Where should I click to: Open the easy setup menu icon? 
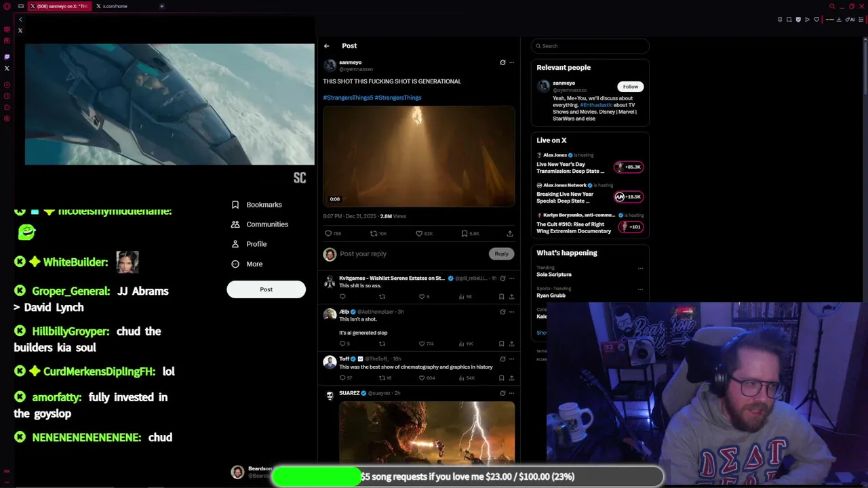[x=862, y=20]
